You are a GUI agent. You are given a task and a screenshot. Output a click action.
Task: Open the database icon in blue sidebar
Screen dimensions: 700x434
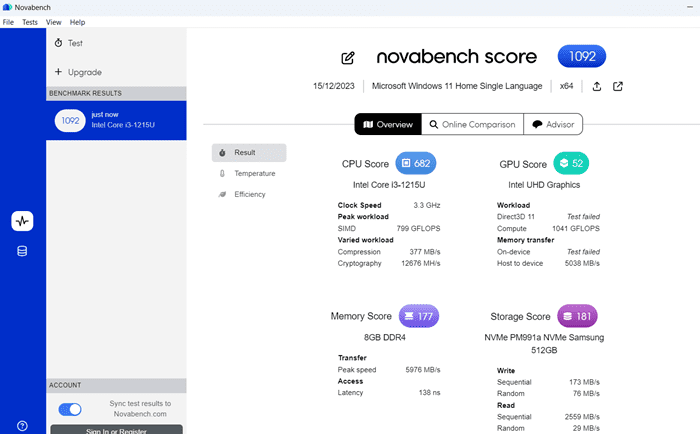point(22,251)
